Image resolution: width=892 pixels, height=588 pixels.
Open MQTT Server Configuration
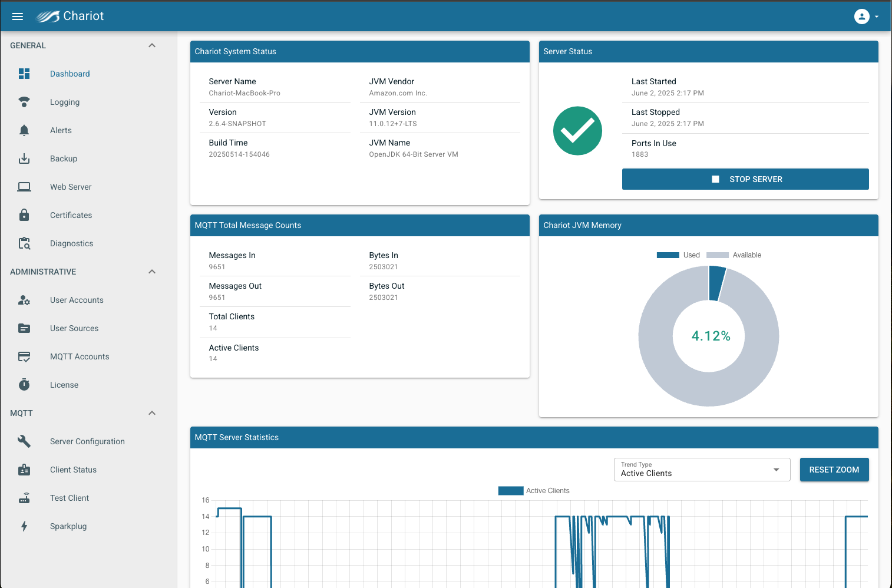click(87, 441)
